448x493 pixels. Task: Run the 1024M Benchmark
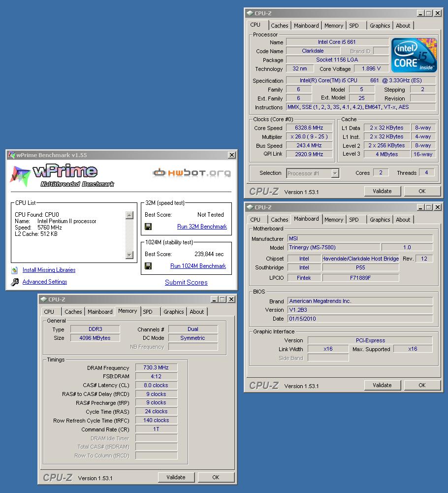(x=198, y=266)
